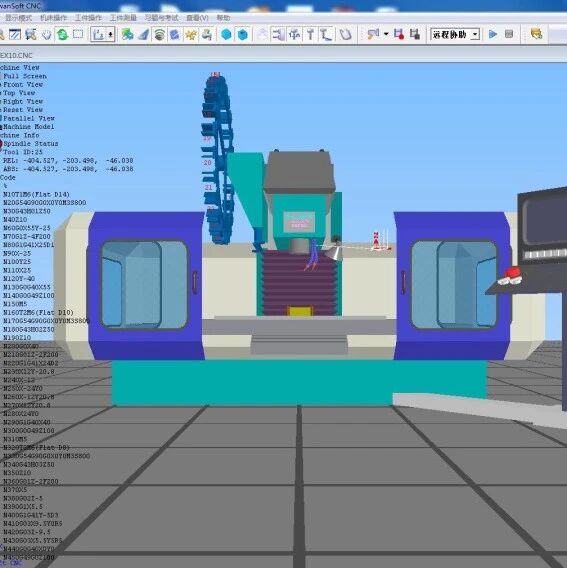
Task: Click the yellow-grey measure tool icon
Action: [x=373, y=34]
